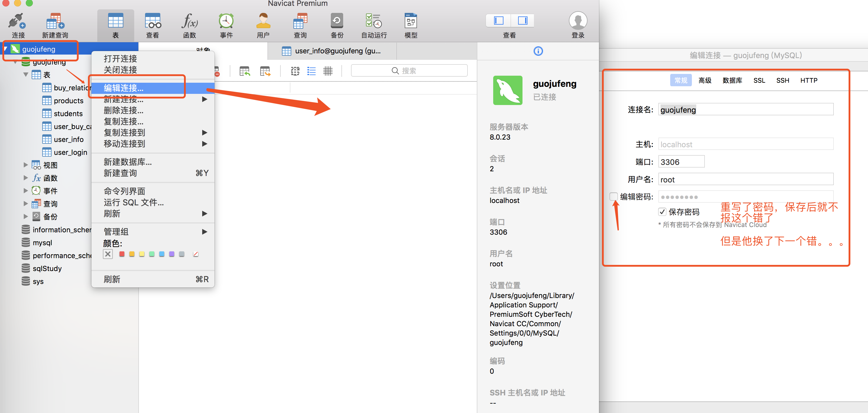Expand the 备份 backups tree node

click(25, 216)
